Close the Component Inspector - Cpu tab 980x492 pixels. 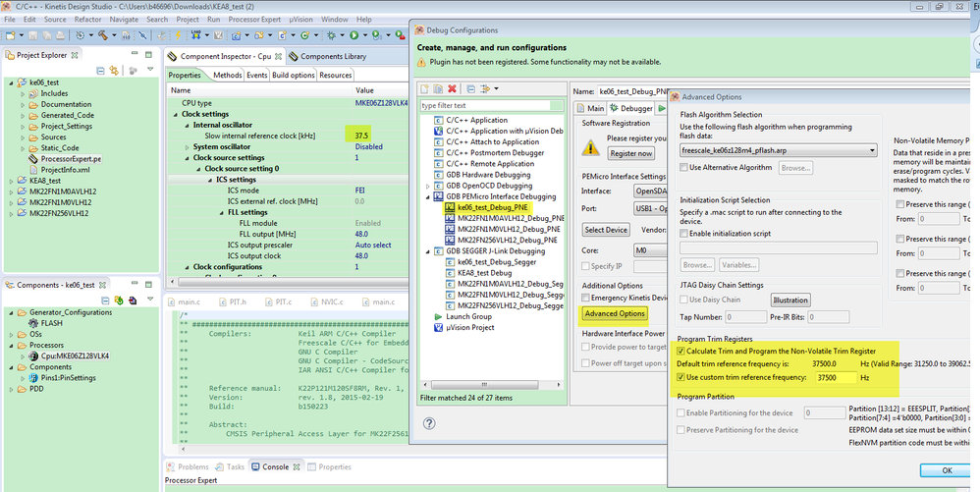coord(278,56)
